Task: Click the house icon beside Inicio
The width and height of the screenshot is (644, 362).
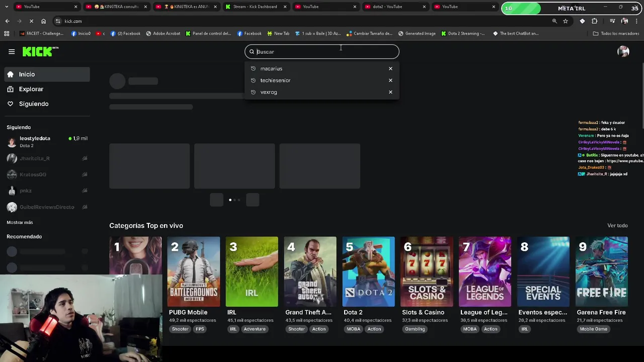Action: (x=10, y=74)
